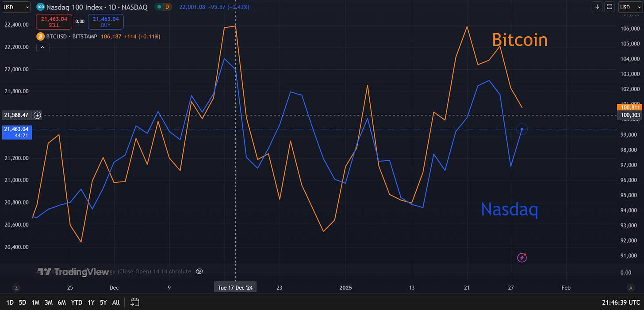Select the 6M time range

[62, 302]
